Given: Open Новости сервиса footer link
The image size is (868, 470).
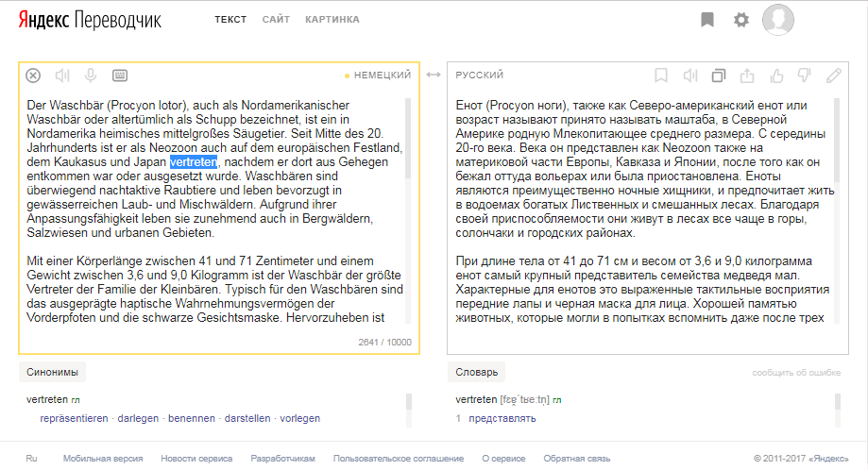Looking at the screenshot, I should 196,459.
